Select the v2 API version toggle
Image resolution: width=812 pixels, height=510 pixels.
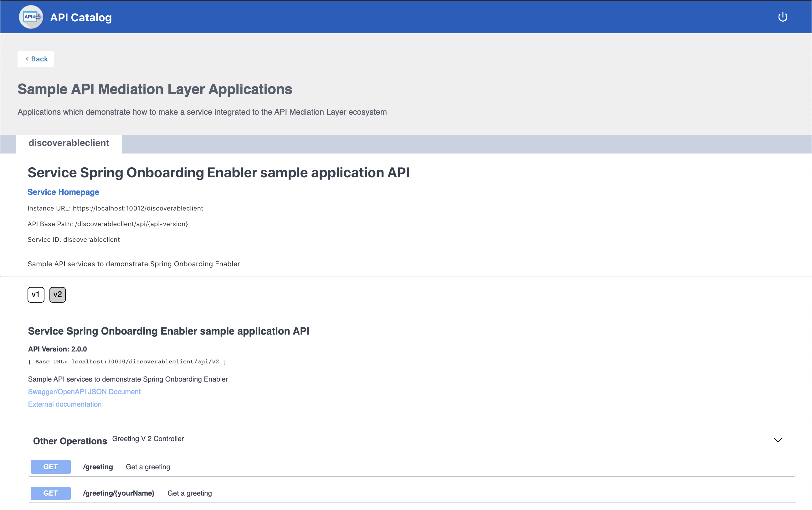pyautogui.click(x=57, y=294)
